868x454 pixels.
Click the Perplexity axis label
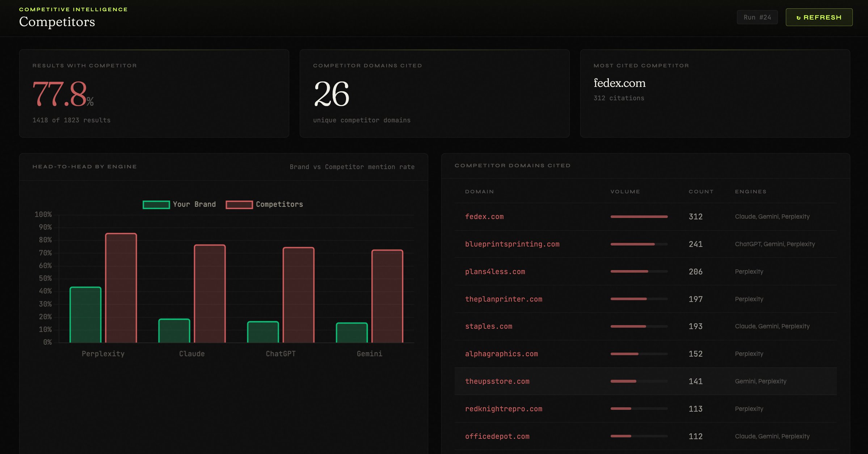pos(103,354)
